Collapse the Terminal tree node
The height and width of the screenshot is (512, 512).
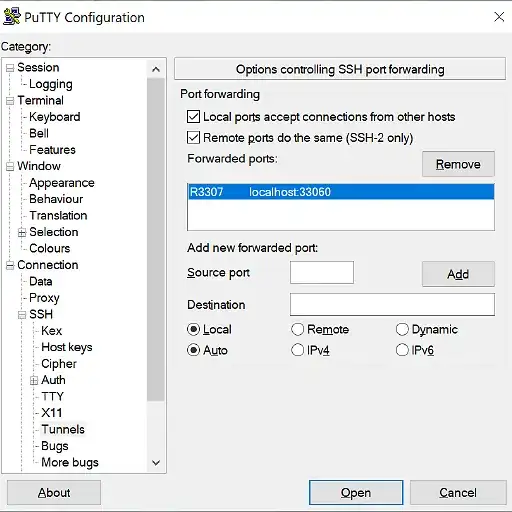[x=10, y=101]
